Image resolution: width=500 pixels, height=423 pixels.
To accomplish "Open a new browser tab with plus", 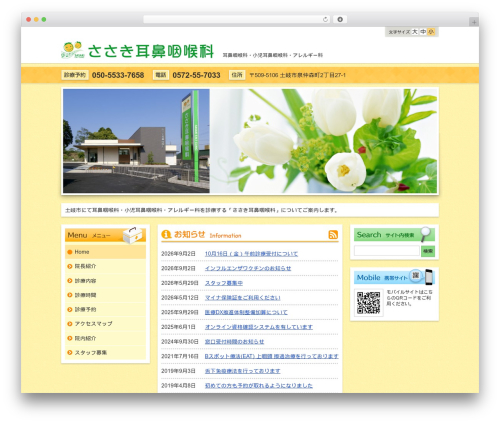I will [474, 22].
